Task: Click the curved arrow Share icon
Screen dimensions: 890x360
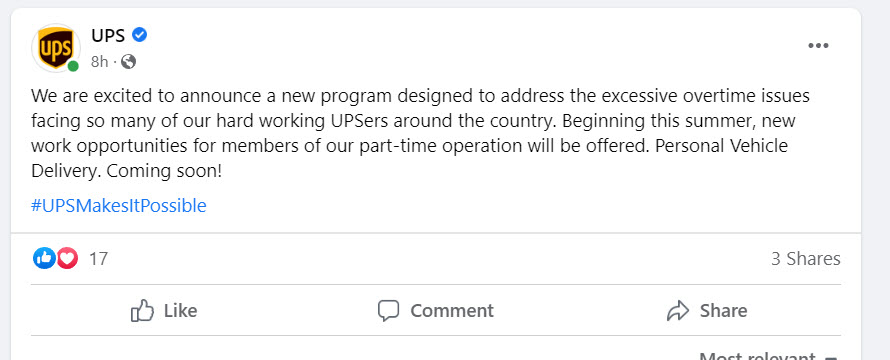Action: click(x=678, y=311)
